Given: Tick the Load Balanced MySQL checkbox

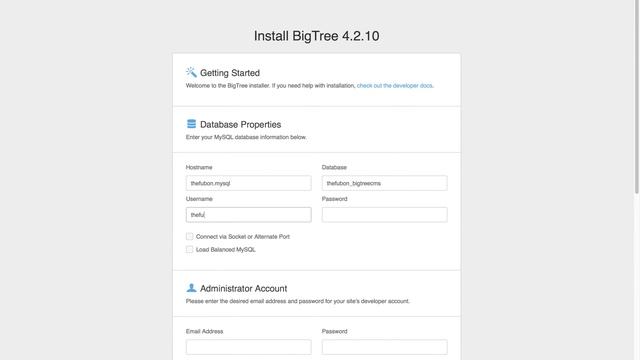Looking at the screenshot, I should (x=189, y=249).
